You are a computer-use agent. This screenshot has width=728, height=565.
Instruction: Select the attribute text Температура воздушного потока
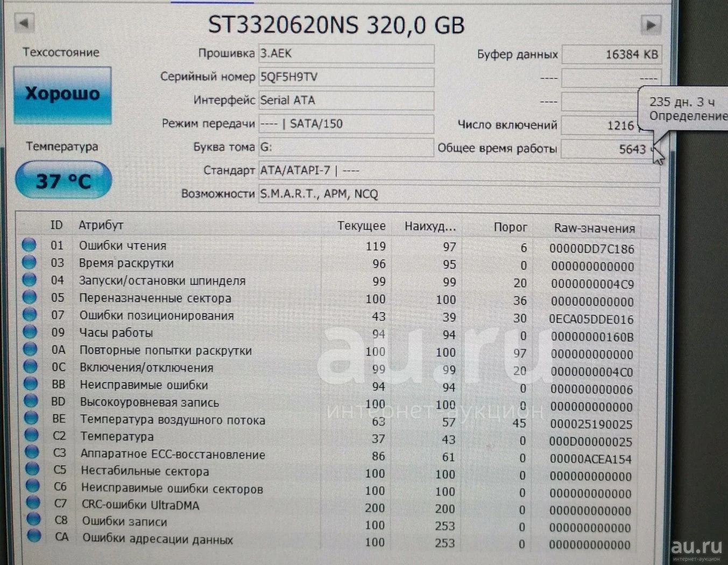click(x=173, y=420)
